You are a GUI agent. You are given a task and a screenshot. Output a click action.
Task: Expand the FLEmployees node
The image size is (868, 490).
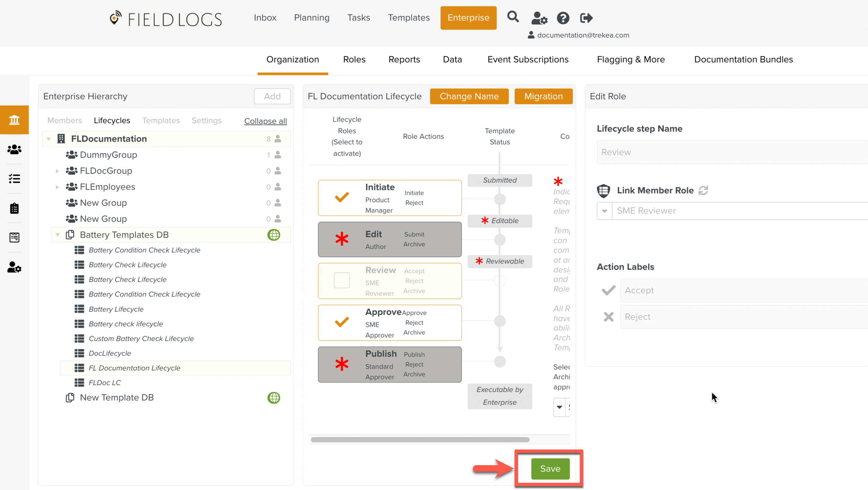pyautogui.click(x=57, y=187)
